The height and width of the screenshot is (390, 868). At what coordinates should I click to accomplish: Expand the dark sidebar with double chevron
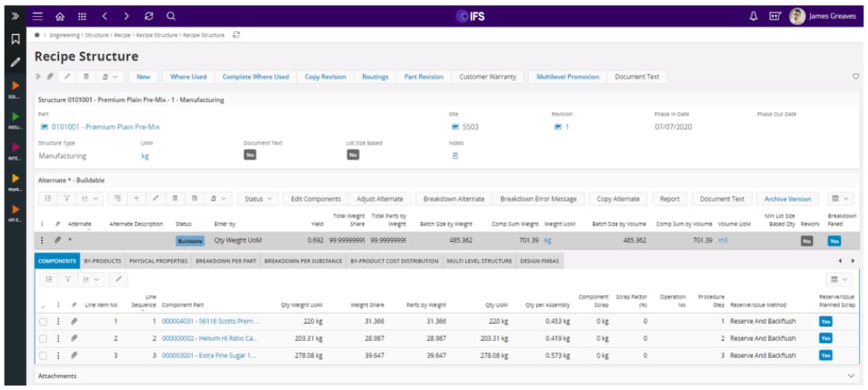click(16, 16)
